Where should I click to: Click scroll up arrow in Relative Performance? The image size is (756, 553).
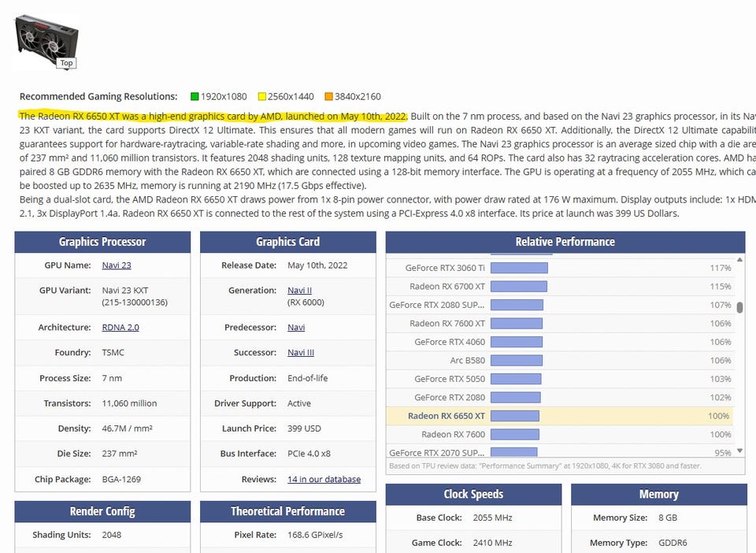[739, 260]
